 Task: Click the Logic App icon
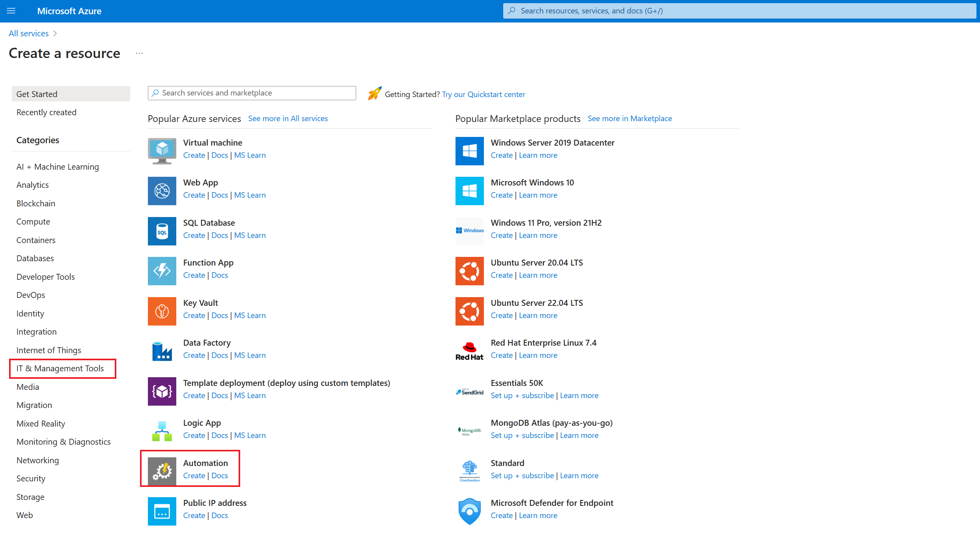click(162, 431)
